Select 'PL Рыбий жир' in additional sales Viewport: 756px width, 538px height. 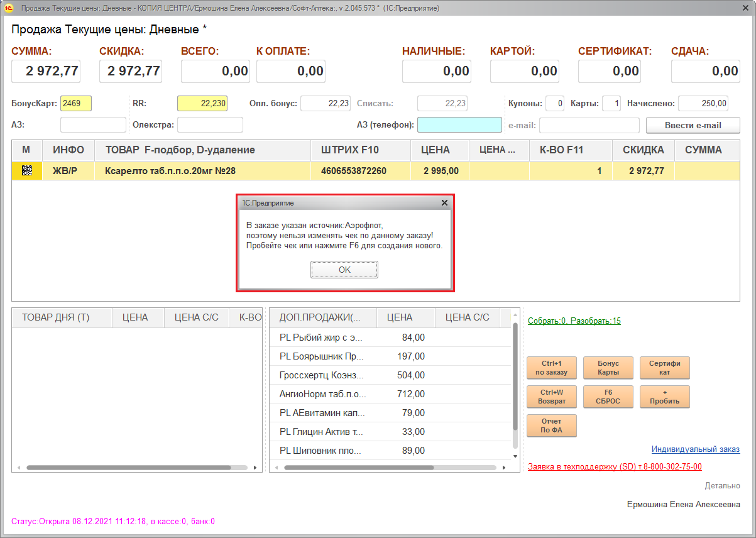pos(321,338)
